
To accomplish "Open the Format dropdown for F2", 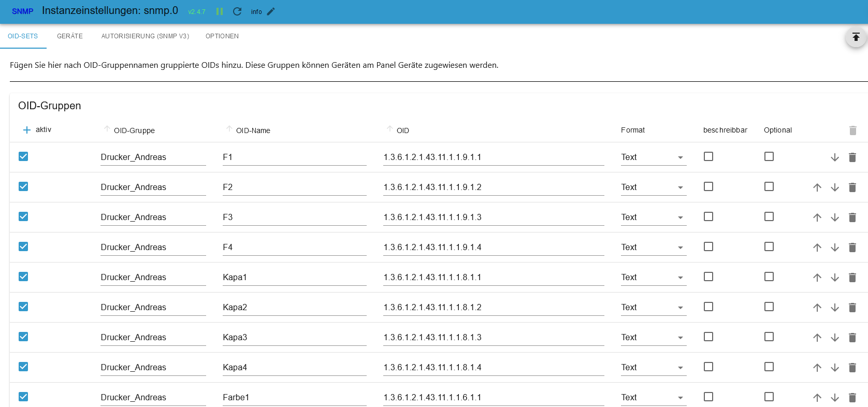I will (x=654, y=187).
